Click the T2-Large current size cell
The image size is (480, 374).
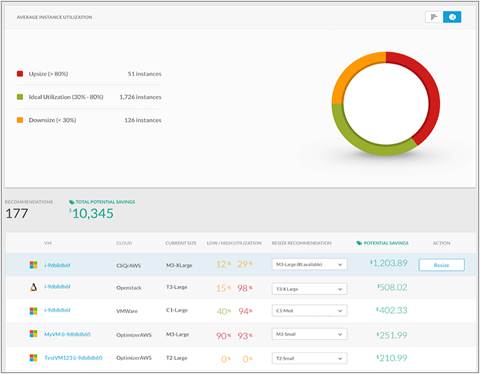tap(177, 358)
